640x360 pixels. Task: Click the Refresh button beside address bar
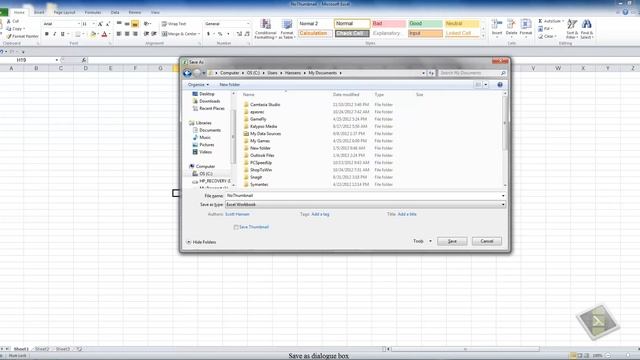point(431,73)
